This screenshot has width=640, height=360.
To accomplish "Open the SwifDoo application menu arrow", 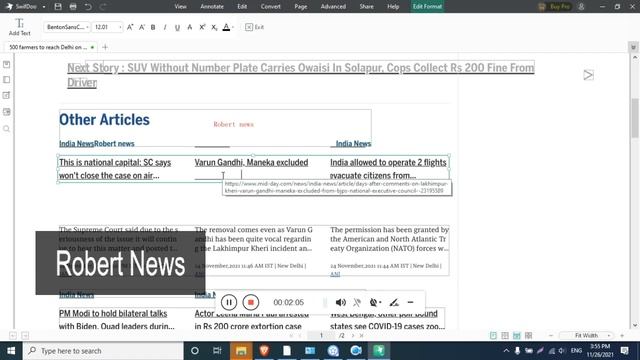I will tap(44, 7).
